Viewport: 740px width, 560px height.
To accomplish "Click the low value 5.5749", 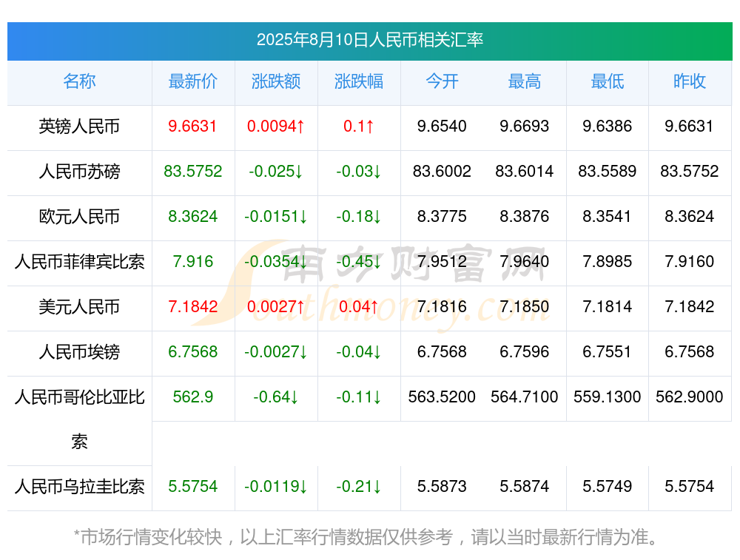I will point(607,487).
